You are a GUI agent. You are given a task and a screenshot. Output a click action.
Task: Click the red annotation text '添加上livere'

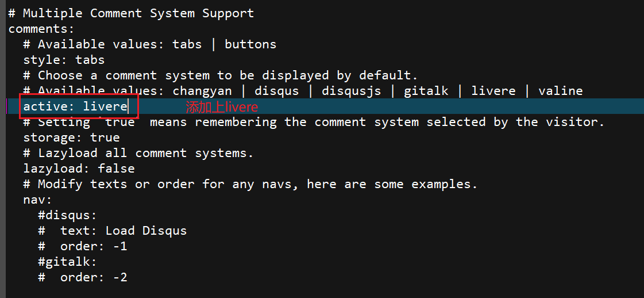222,107
